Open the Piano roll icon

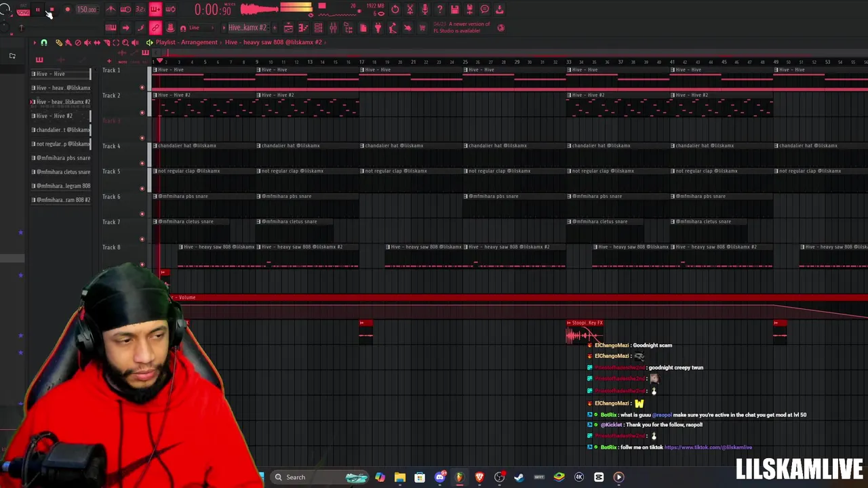click(x=303, y=28)
